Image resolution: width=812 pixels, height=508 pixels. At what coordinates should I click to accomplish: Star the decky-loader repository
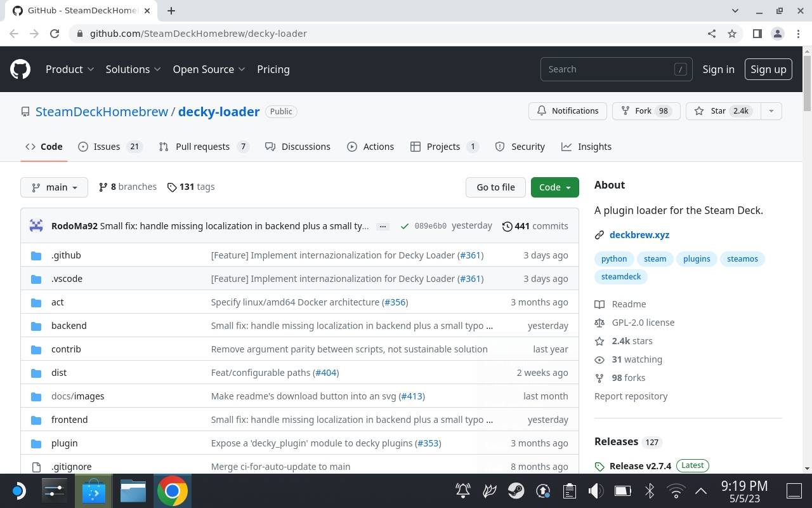(x=723, y=111)
